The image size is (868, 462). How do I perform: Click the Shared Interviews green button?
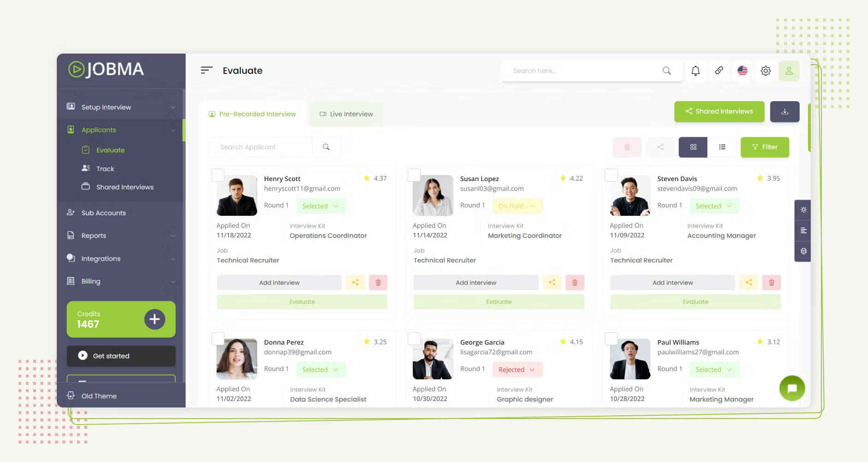719,112
